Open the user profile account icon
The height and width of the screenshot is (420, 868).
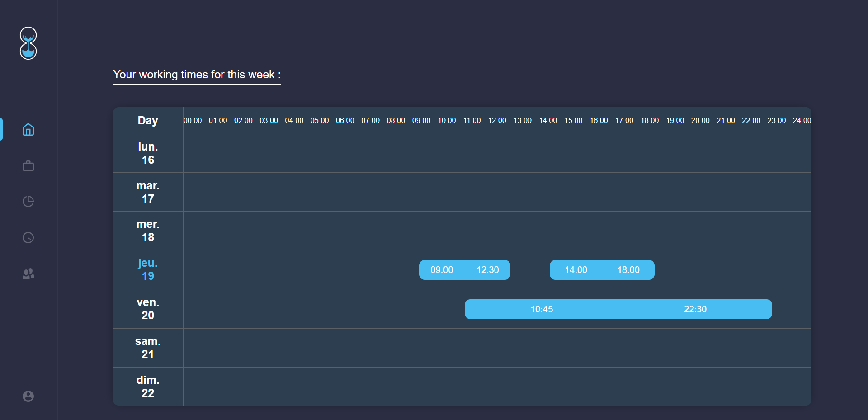click(x=28, y=396)
